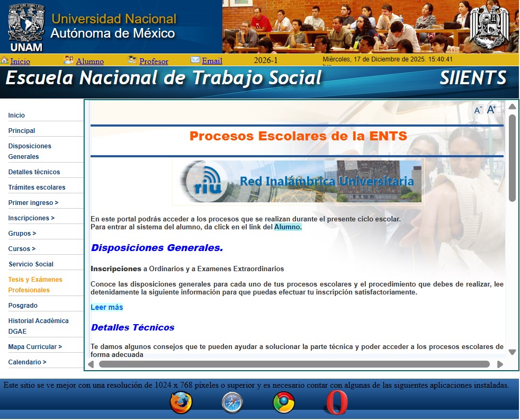Expand the Primer ingreso > submenu

pyautogui.click(x=33, y=202)
